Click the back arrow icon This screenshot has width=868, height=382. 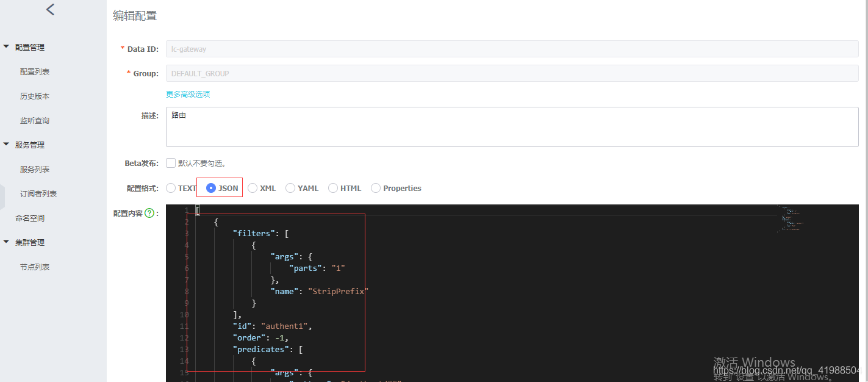click(x=50, y=9)
